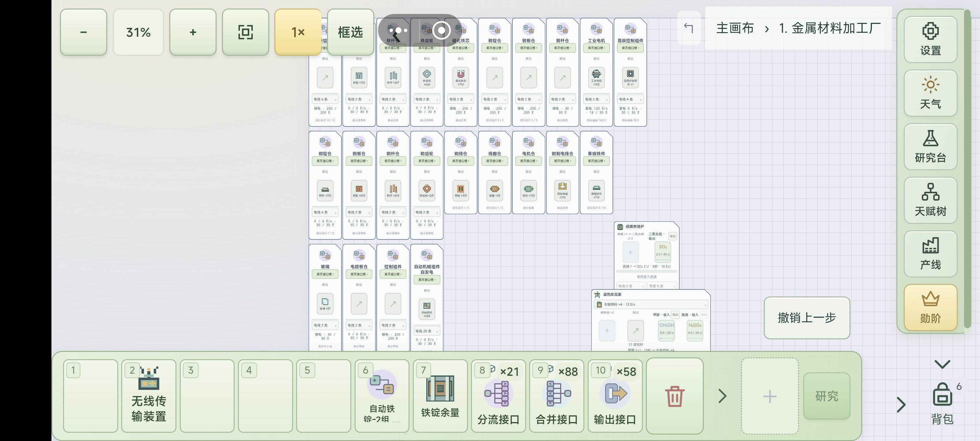Click the fit-to-screen frame icon

pos(245,32)
